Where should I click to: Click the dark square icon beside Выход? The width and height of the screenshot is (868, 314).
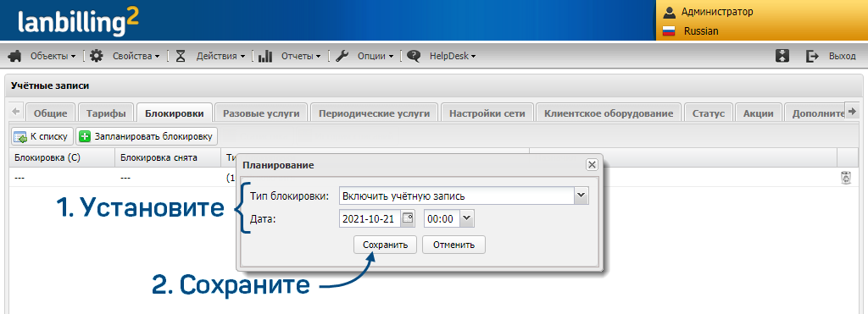[782, 56]
